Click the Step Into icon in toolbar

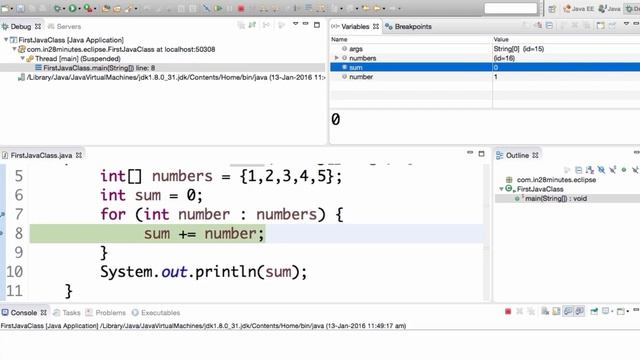coord(263,9)
